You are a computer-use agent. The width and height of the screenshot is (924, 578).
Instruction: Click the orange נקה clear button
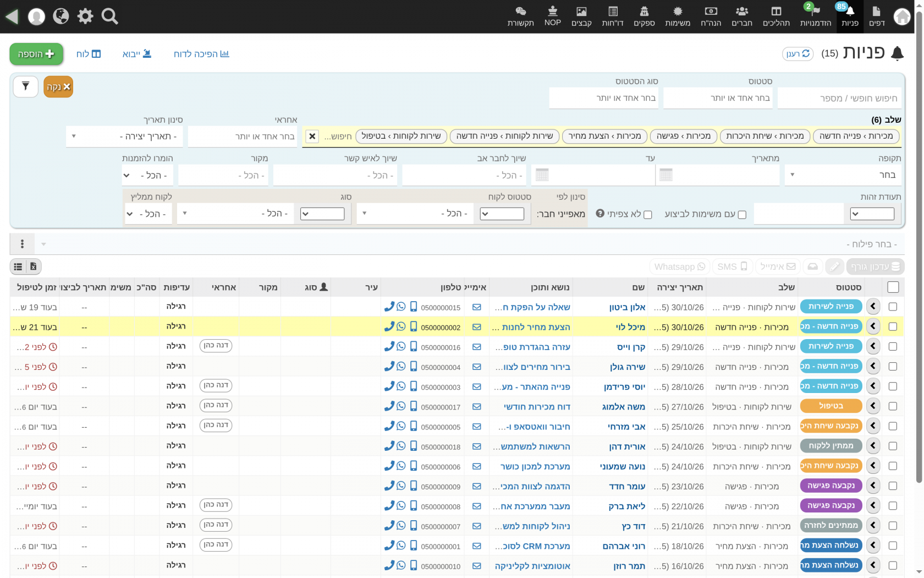pos(58,86)
